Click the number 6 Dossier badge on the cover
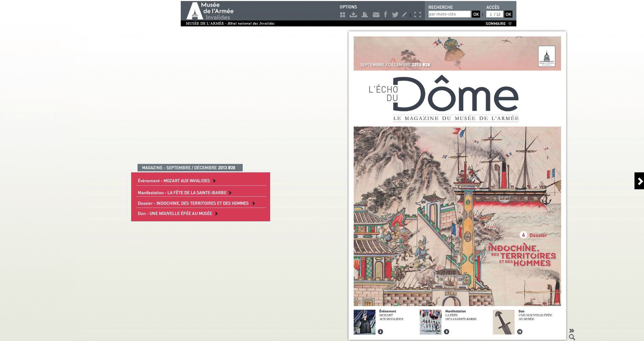Image resolution: width=644 pixels, height=341 pixels. tap(523, 235)
